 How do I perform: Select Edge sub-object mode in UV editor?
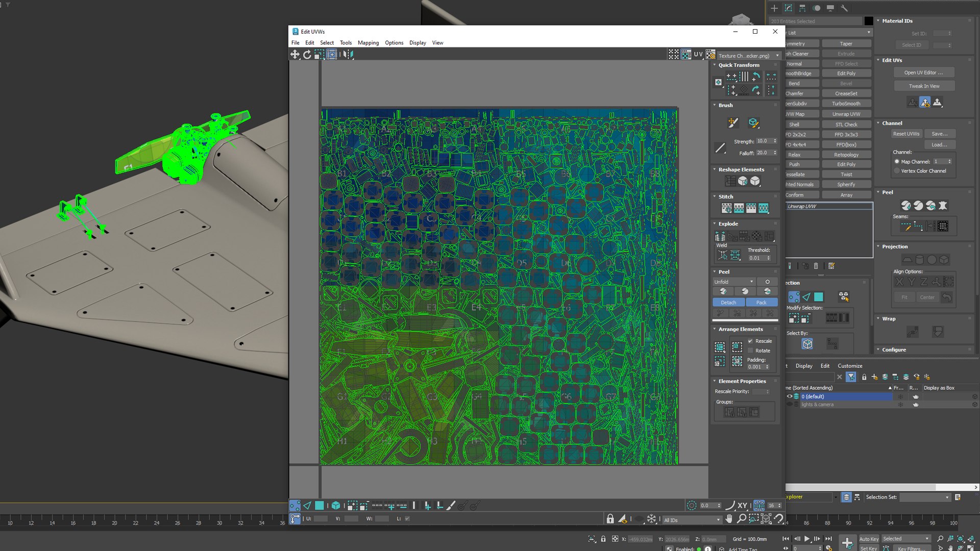307,506
